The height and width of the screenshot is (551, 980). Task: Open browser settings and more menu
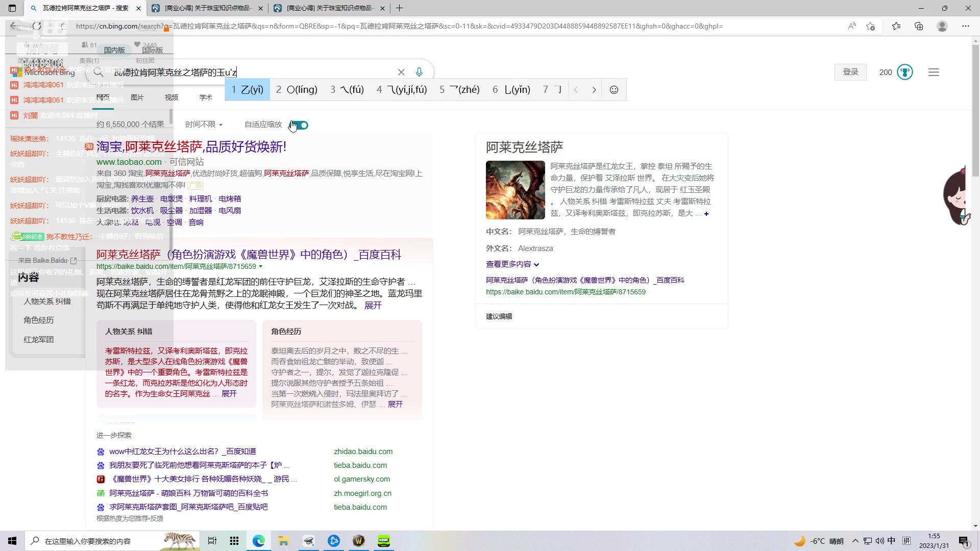coord(965,26)
